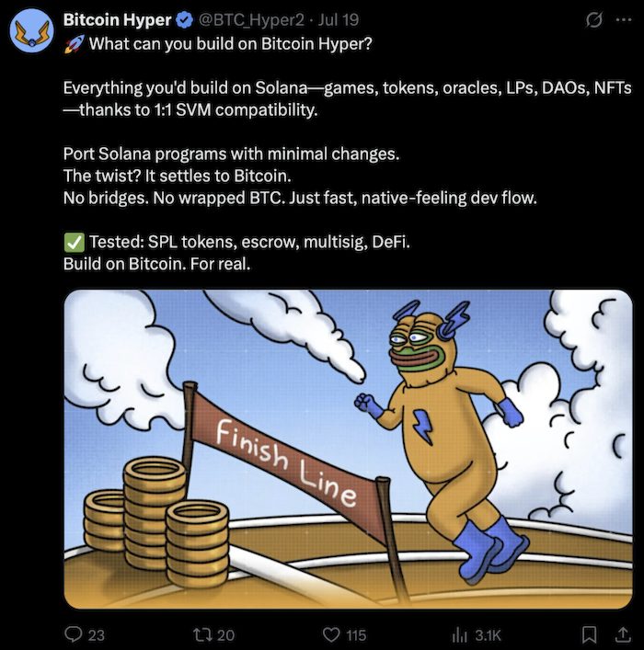
Task: Toggle the bookmark icon
Action: (589, 634)
